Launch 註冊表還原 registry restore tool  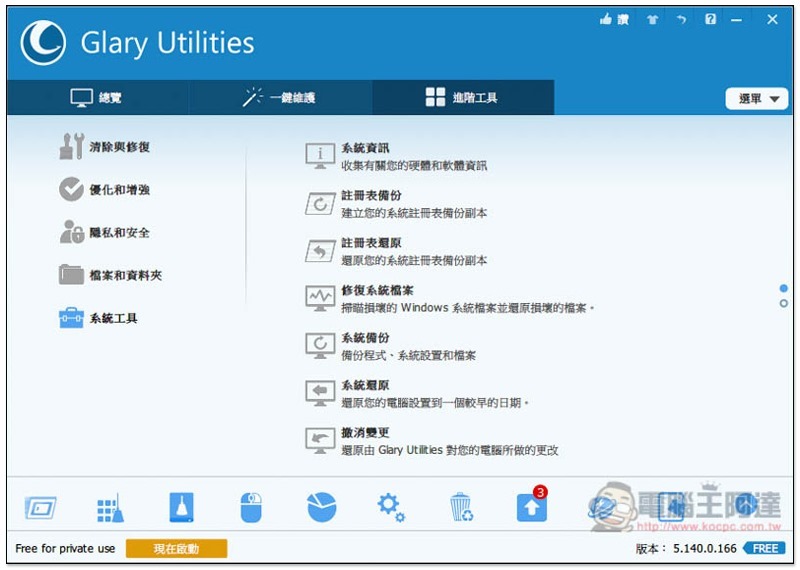tap(396, 251)
